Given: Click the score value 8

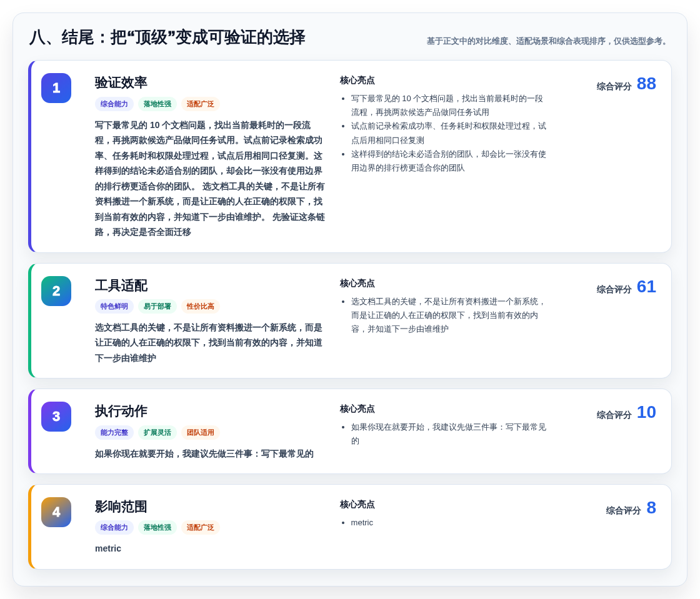Looking at the screenshot, I should [651, 508].
